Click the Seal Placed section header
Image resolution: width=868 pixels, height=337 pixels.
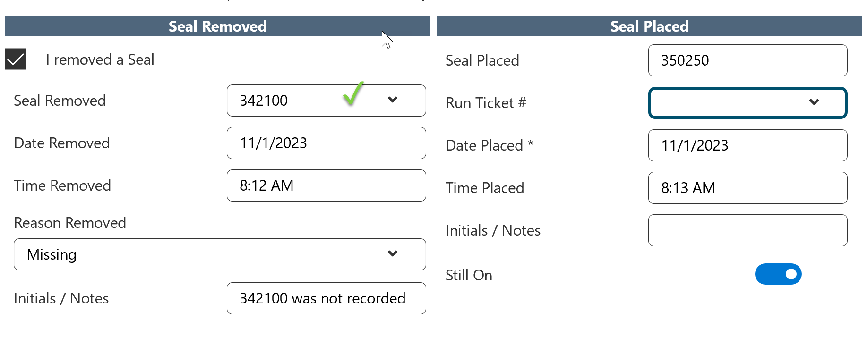point(649,26)
